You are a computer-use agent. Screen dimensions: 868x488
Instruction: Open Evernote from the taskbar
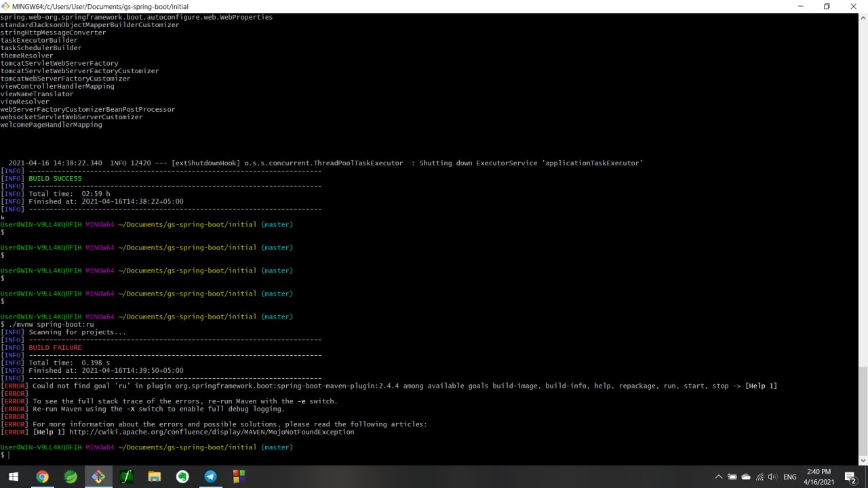[x=182, y=476]
